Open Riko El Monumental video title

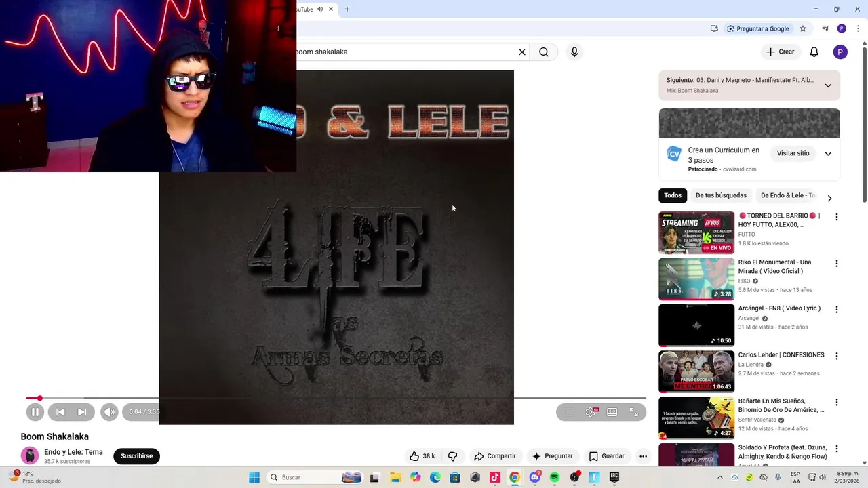[x=774, y=266]
